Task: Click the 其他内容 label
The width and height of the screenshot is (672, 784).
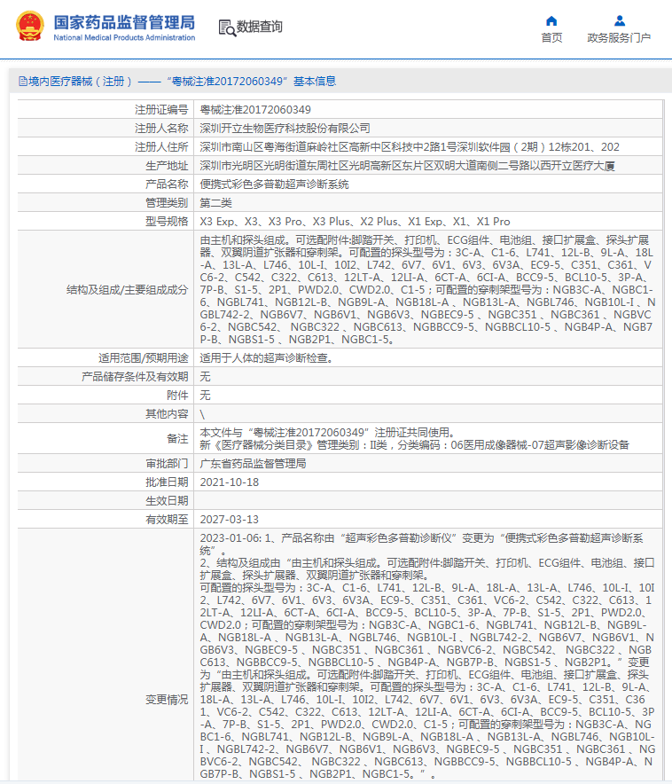Action: pos(167,414)
